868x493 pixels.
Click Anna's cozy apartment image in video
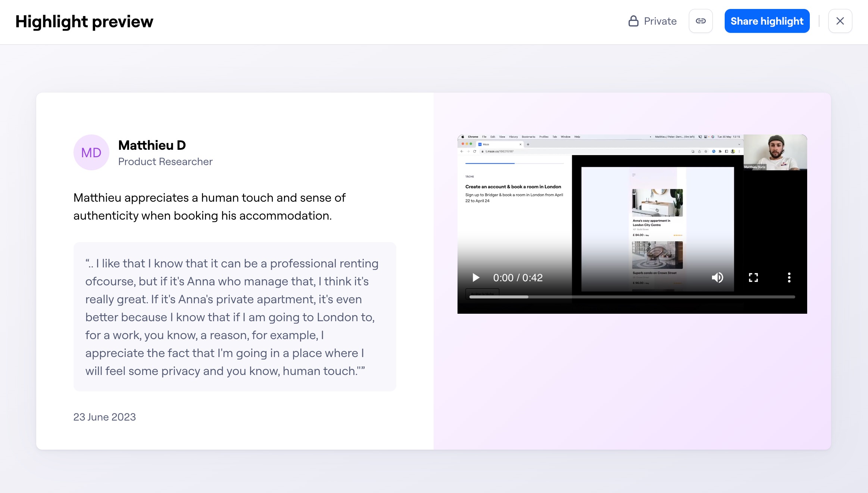(x=657, y=202)
